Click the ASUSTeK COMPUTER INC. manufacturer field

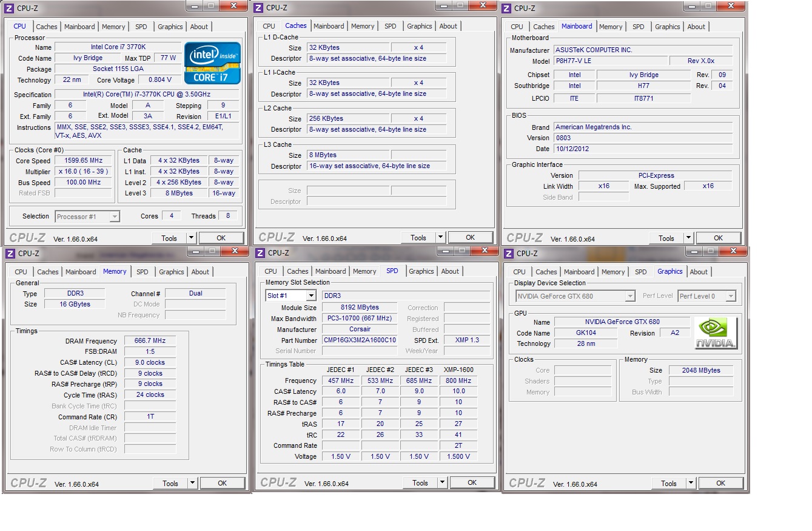[643, 50]
